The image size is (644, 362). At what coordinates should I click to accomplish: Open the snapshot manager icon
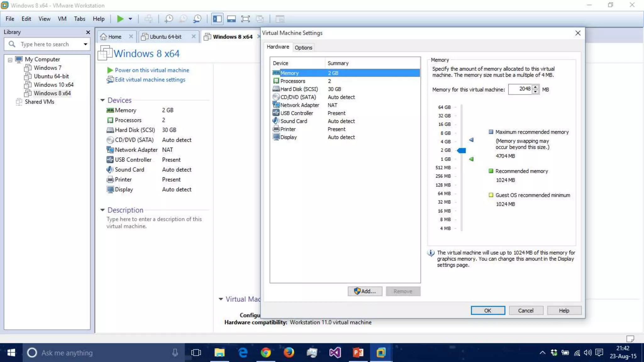pyautogui.click(x=197, y=19)
